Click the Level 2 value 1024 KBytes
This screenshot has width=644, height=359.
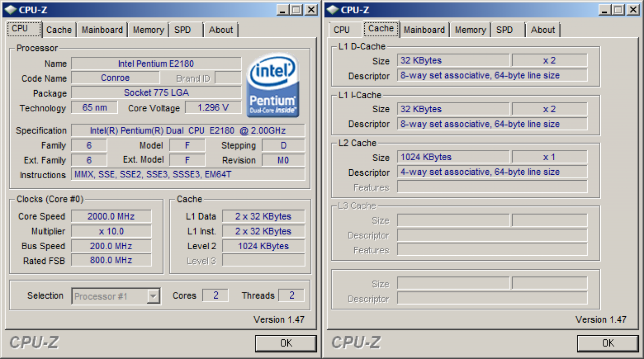point(263,246)
